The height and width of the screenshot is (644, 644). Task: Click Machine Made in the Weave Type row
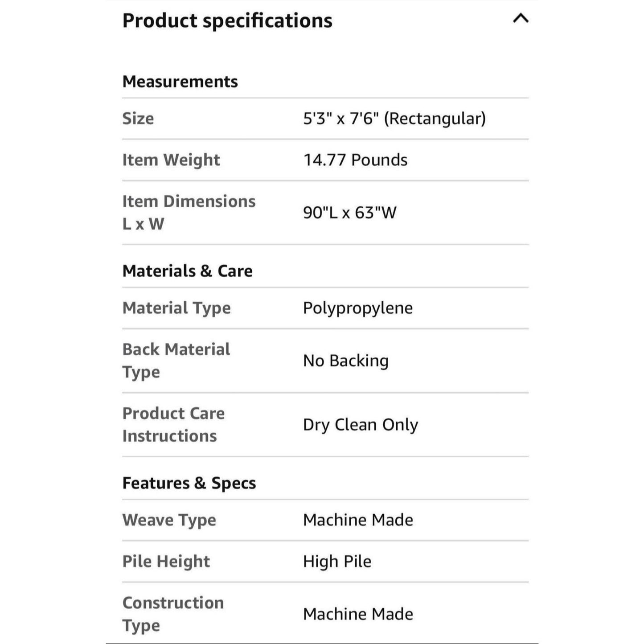tap(358, 520)
